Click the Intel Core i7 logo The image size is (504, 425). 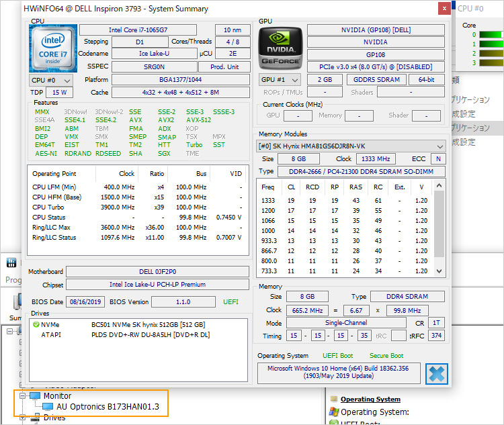pos(53,48)
